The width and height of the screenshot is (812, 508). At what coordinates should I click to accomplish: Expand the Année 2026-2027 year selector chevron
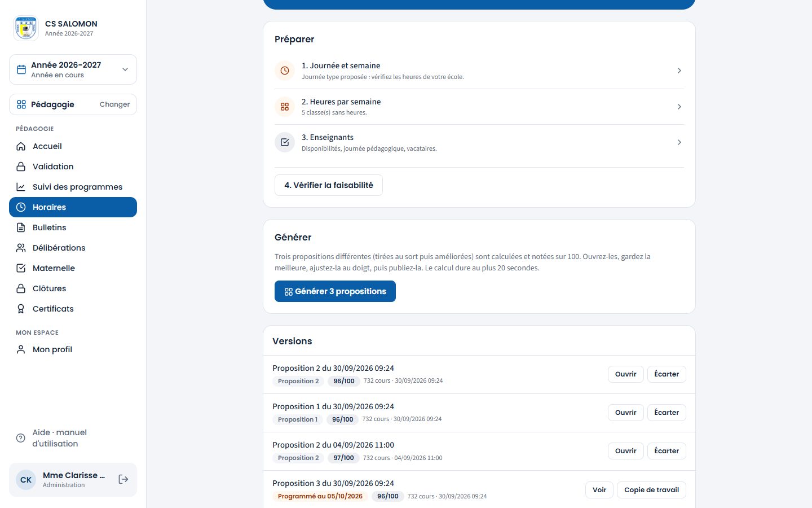tap(125, 69)
